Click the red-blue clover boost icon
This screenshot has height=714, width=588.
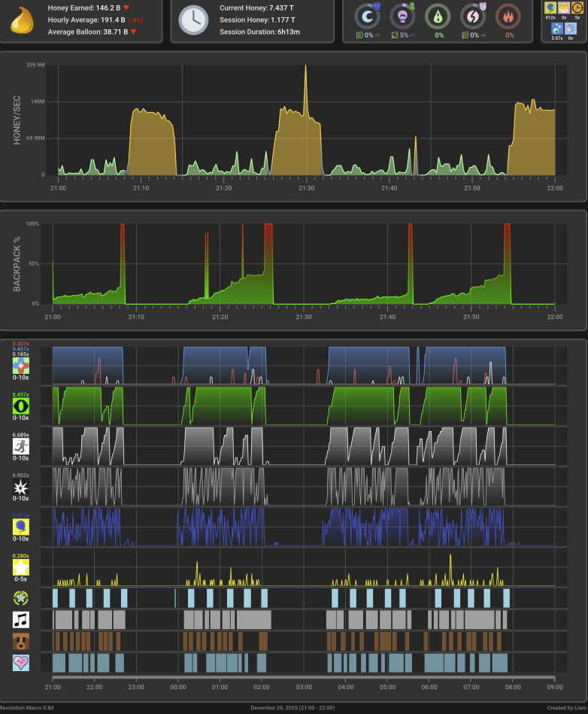pos(20,366)
